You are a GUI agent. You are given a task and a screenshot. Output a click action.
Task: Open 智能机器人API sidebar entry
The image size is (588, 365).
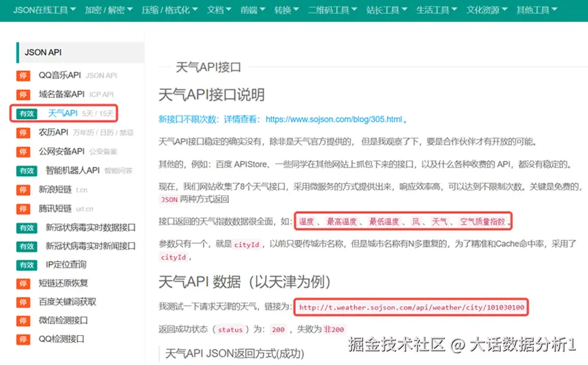tap(73, 170)
